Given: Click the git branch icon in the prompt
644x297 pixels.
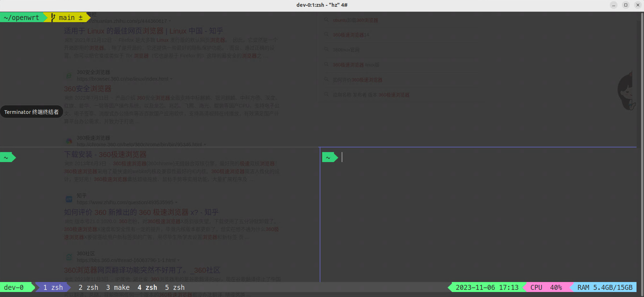Looking at the screenshot, I should tap(53, 17).
